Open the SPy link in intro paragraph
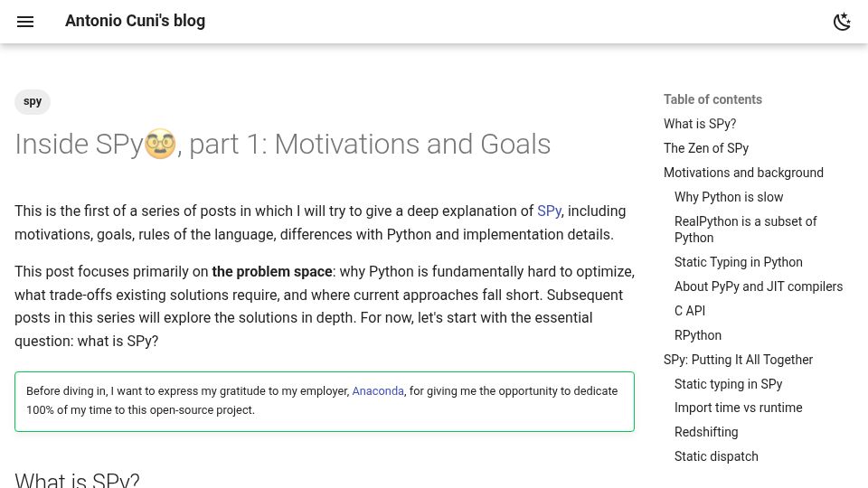The image size is (868, 488). (549, 211)
